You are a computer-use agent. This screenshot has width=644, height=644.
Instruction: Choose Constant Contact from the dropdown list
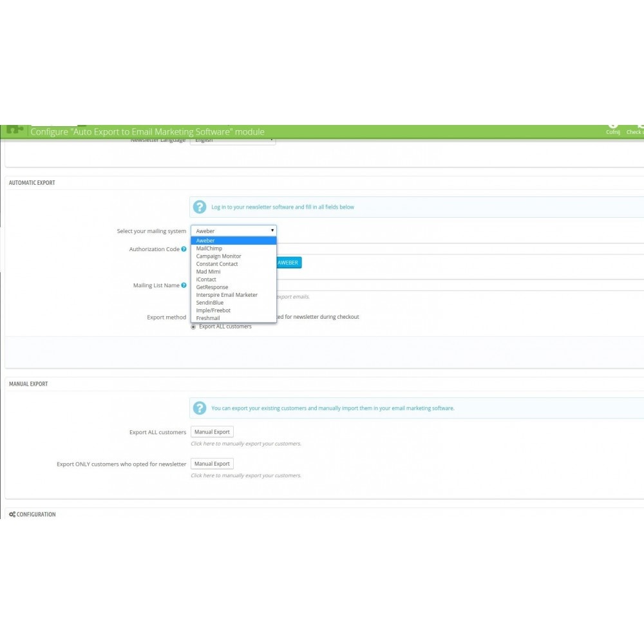point(233,264)
